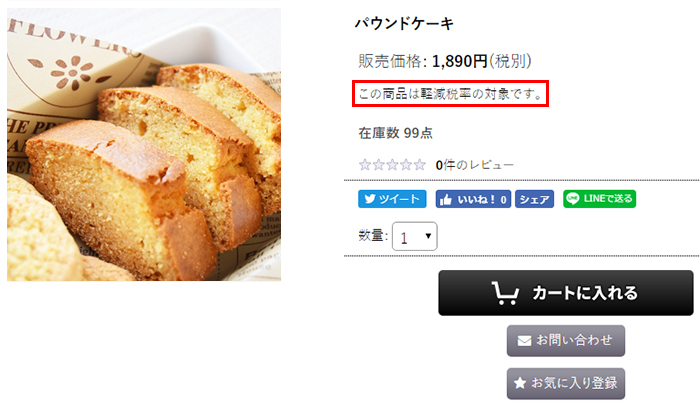
Task: Click the パウンドケーキ product title
Action: click(404, 23)
